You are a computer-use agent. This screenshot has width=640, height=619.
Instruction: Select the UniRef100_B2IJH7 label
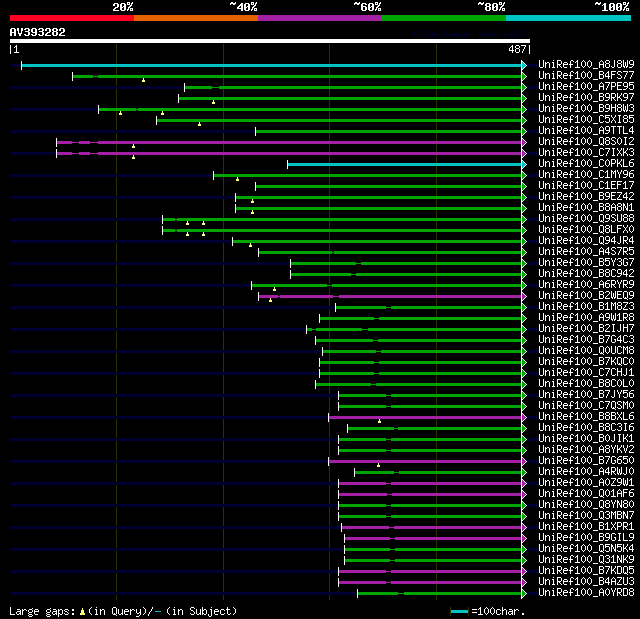point(586,329)
